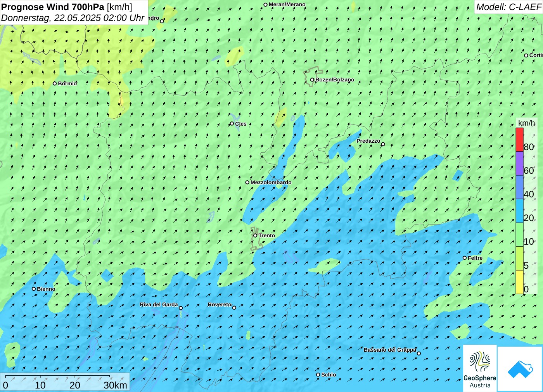Click the Meran/Merano city marker
The width and height of the screenshot is (543, 392).
tap(266, 5)
